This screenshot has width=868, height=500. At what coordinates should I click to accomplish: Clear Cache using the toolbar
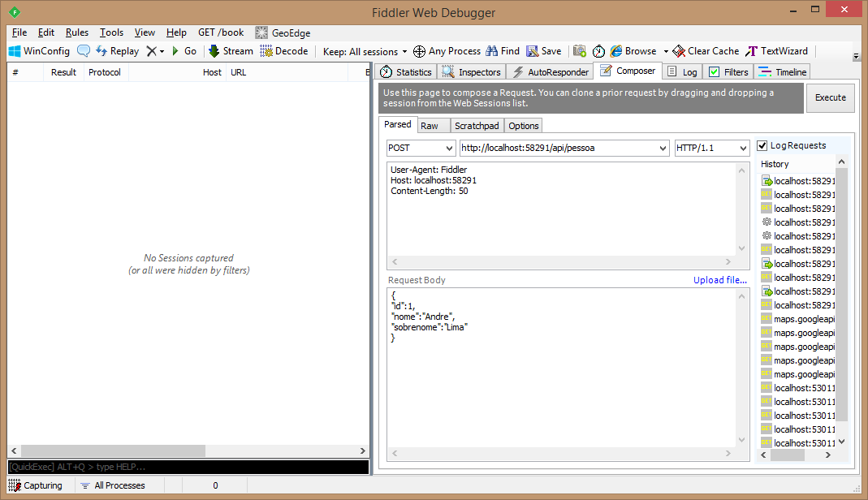click(x=706, y=51)
